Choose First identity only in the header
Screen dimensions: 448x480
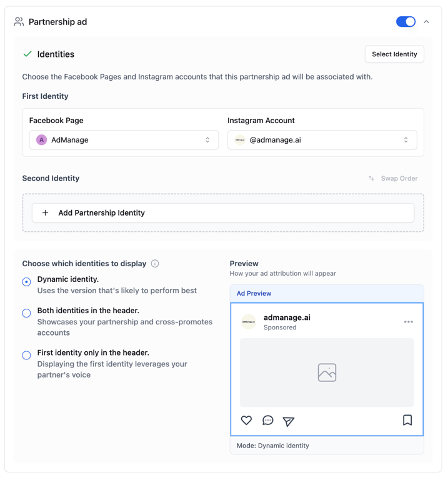tap(27, 356)
